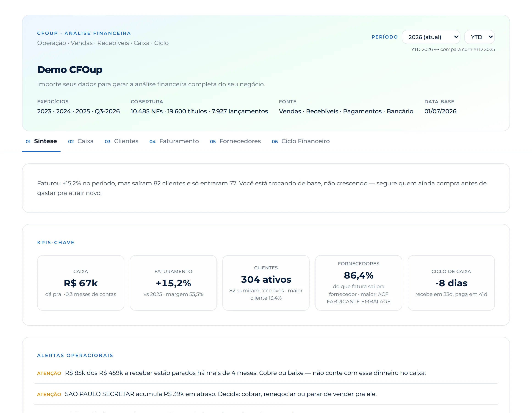Select the Síntese tab
The height and width of the screenshot is (413, 532).
pos(41,141)
